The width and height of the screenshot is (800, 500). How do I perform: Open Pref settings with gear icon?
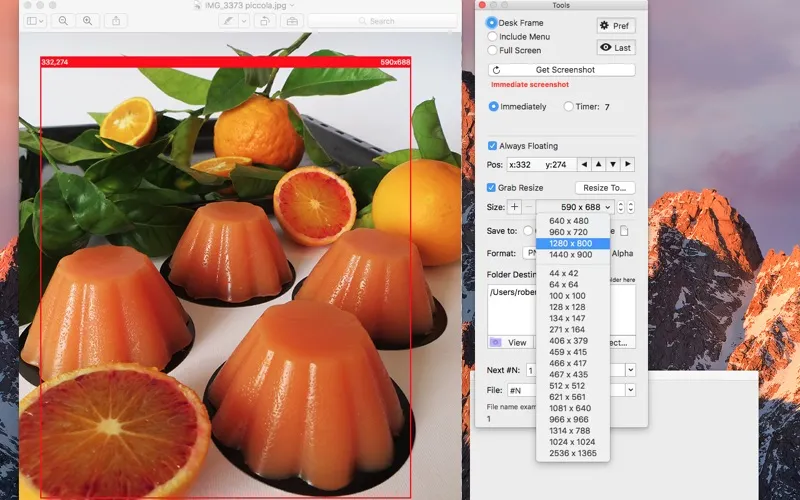(616, 26)
